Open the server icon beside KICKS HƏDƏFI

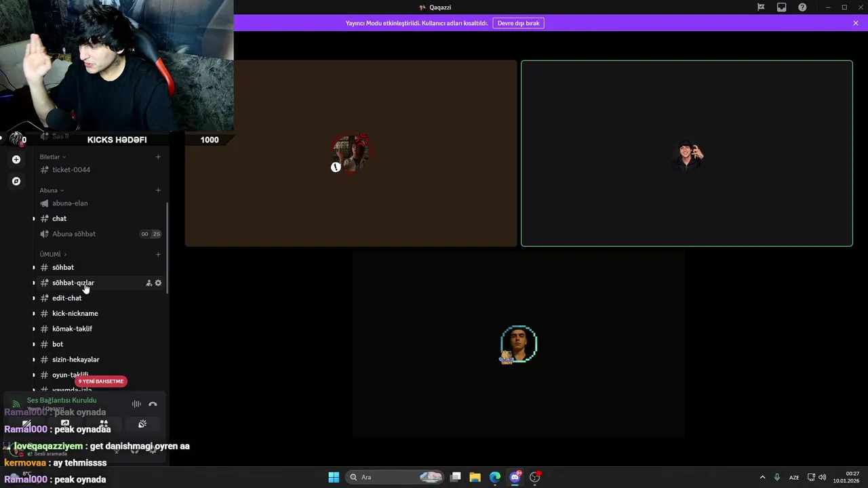pos(15,140)
